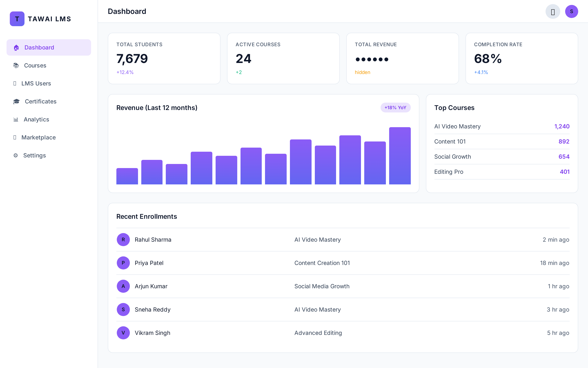Click Social Media Growth in enrollments
Viewport: 588px width, 368px height.
point(322,286)
